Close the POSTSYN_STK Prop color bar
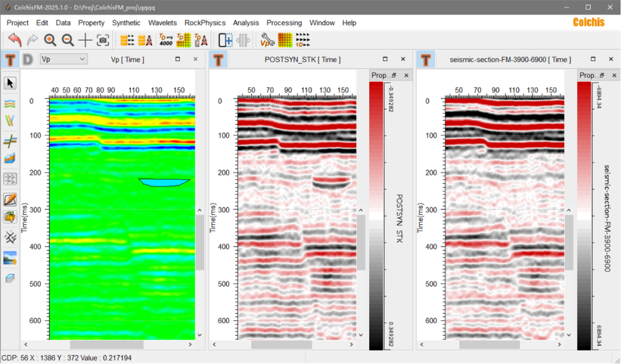 [406, 75]
